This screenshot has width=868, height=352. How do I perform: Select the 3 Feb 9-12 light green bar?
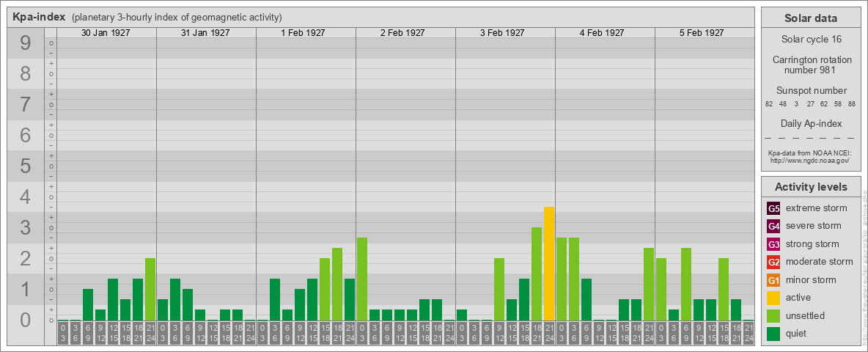tap(499, 290)
